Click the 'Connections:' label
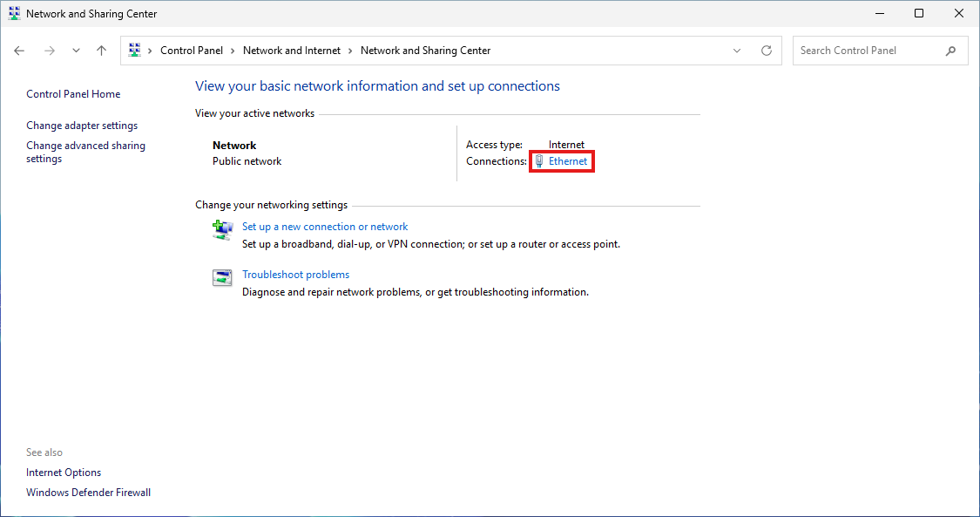 (497, 161)
